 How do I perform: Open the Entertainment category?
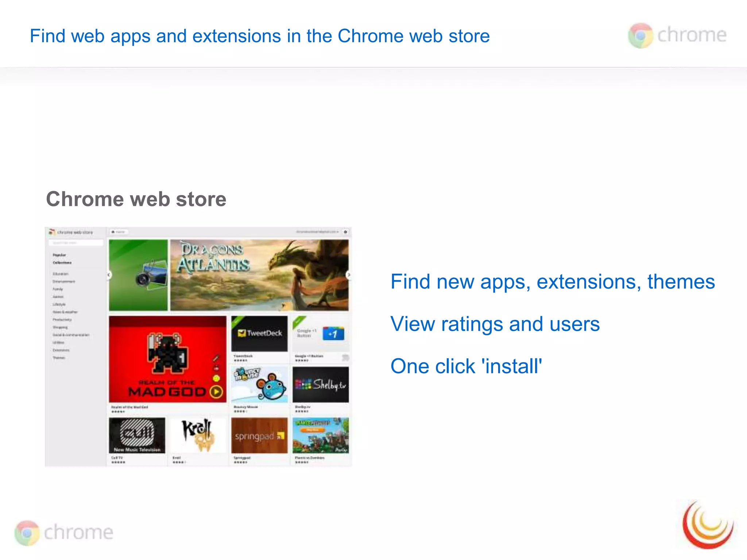point(64,281)
